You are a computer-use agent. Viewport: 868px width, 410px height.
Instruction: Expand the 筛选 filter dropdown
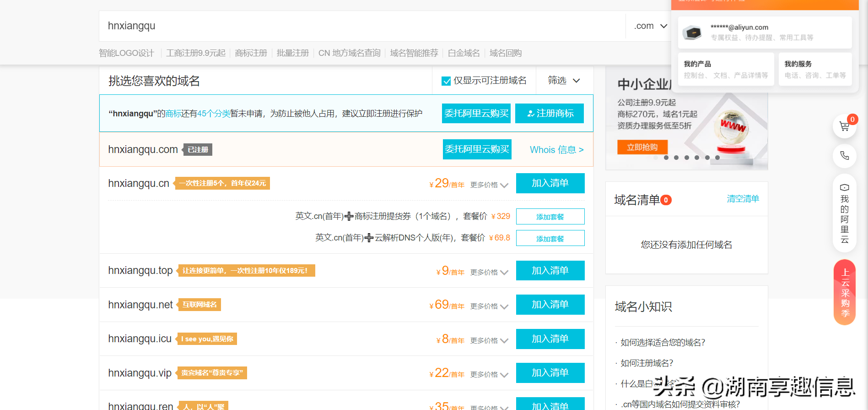coord(564,81)
